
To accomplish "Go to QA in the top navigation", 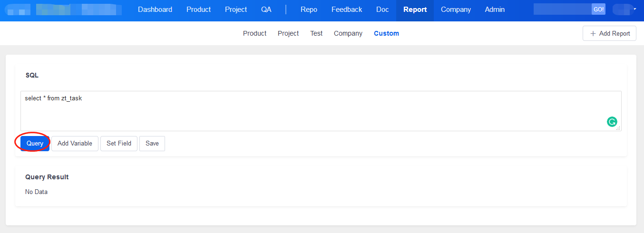I will coord(266,10).
